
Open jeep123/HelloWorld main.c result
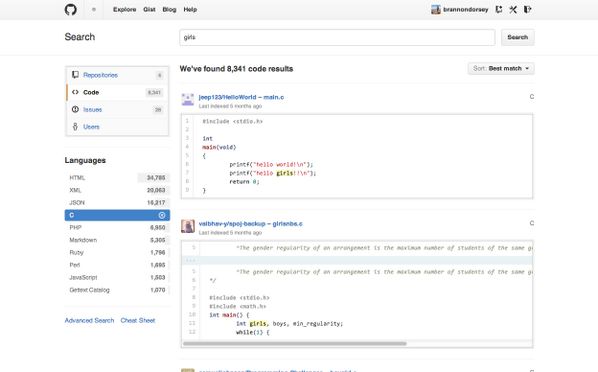(x=241, y=97)
